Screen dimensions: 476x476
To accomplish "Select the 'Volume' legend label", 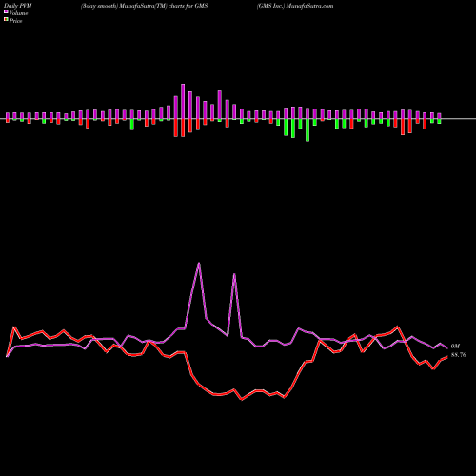I will click(x=18, y=13).
